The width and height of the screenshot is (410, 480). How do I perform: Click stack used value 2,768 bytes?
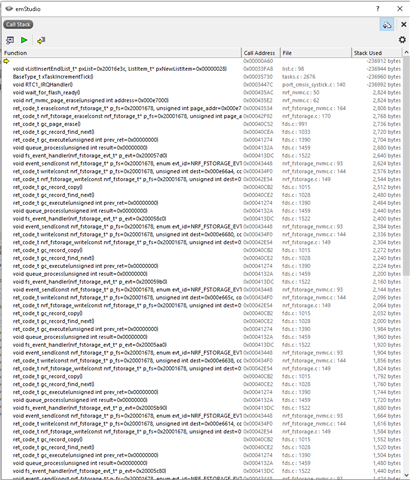point(387,116)
